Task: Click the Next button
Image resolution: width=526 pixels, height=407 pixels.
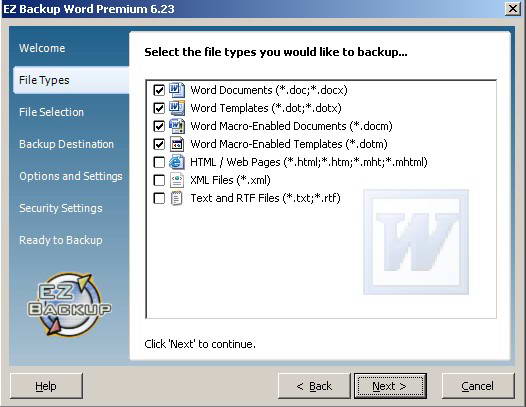Action: click(390, 386)
